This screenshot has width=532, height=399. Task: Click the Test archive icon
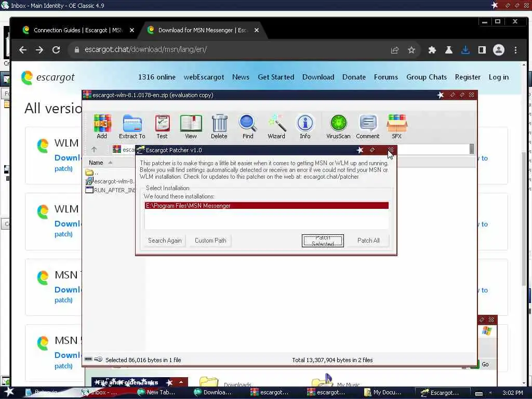pyautogui.click(x=162, y=127)
